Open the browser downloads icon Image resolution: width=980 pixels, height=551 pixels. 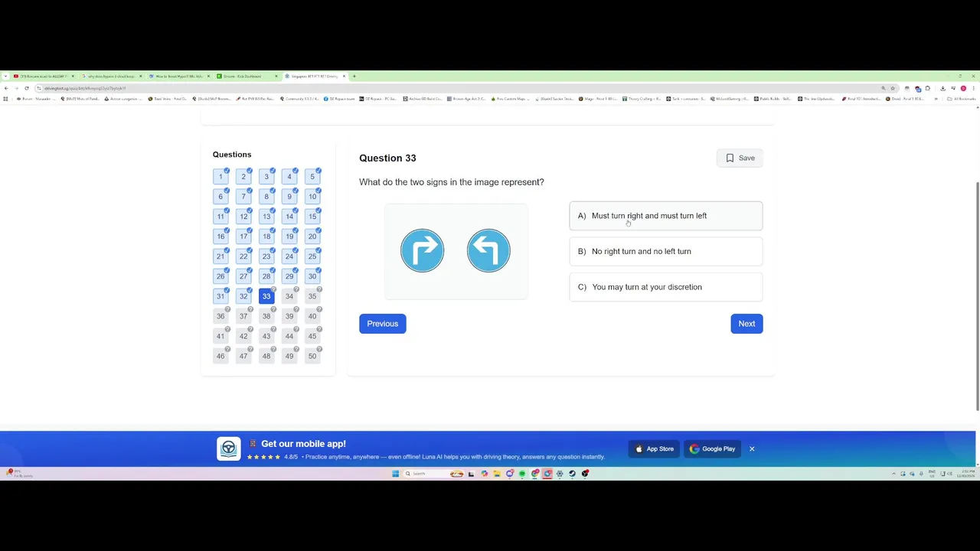coord(942,88)
